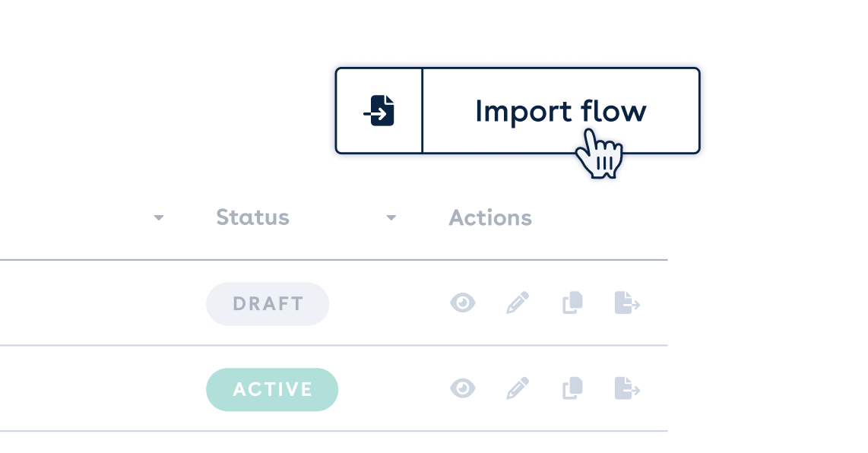
Task: Open the leftmost column filter dropdown
Action: pos(159,218)
